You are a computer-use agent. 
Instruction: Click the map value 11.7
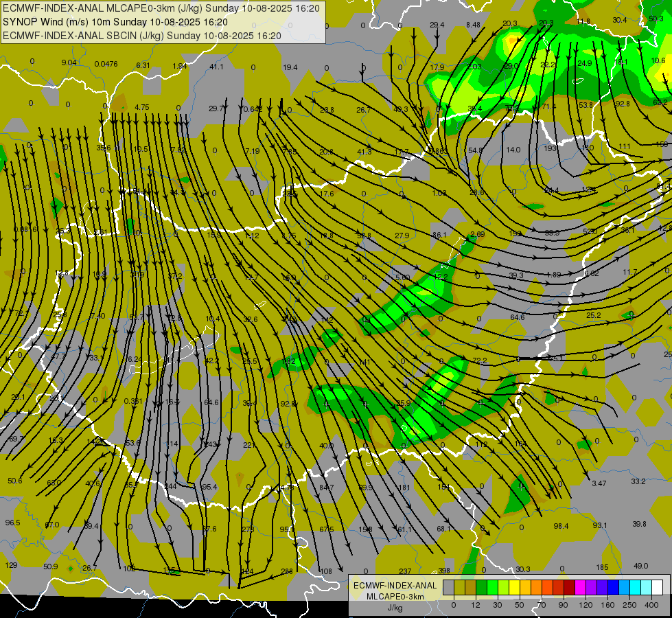tap(630, 273)
